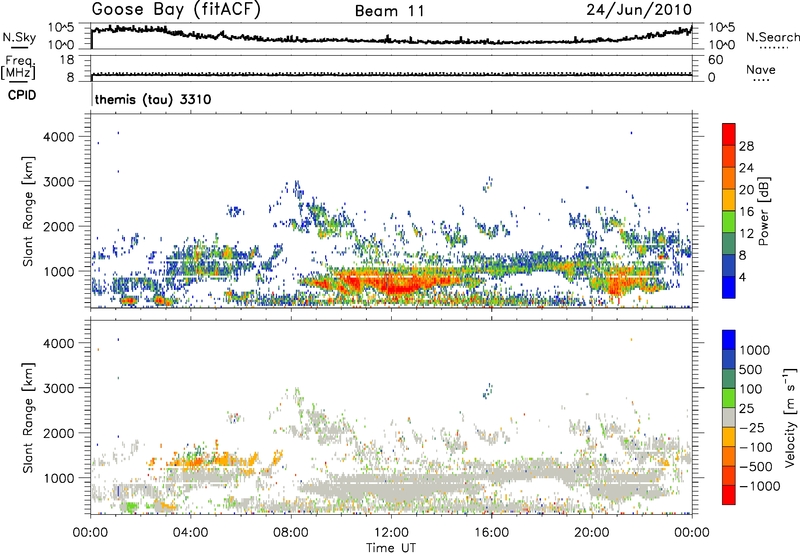
Task: Click the date '24/Jun/2010'
Action: (x=639, y=10)
